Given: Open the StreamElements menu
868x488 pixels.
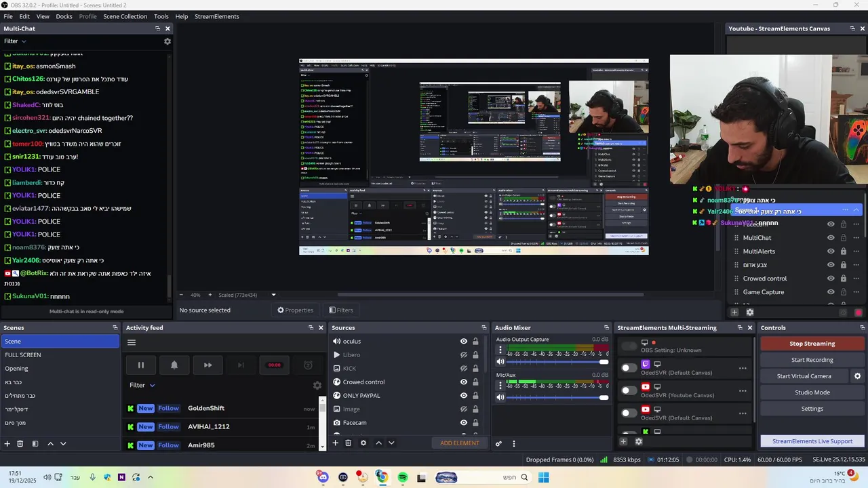Looking at the screenshot, I should point(217,16).
